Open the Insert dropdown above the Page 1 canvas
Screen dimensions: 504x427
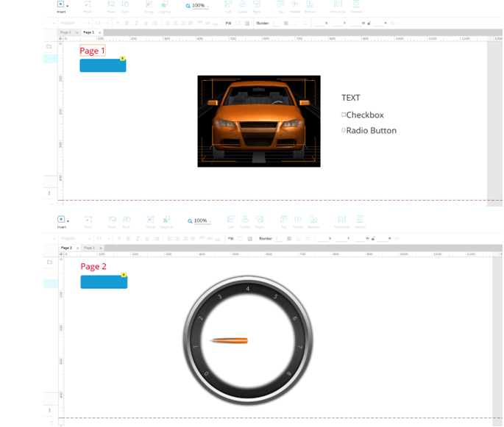[x=62, y=7]
